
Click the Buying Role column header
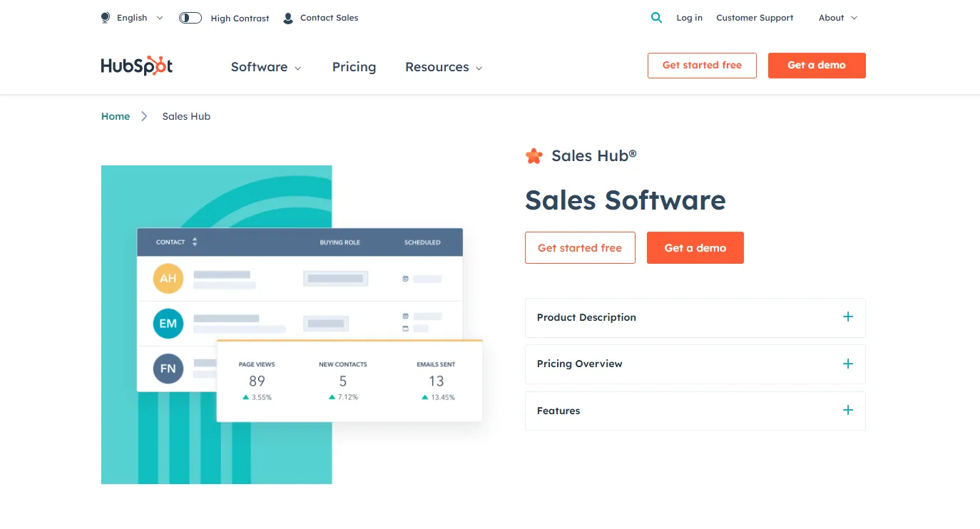340,242
